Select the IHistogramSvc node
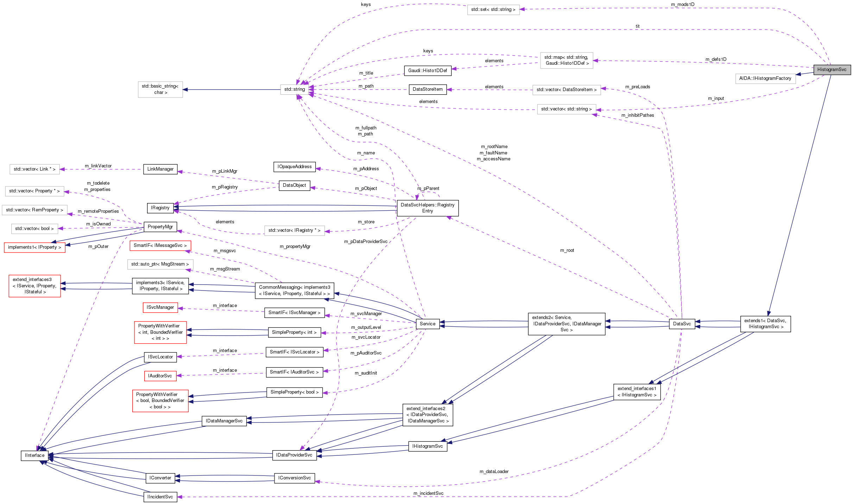 428,446
